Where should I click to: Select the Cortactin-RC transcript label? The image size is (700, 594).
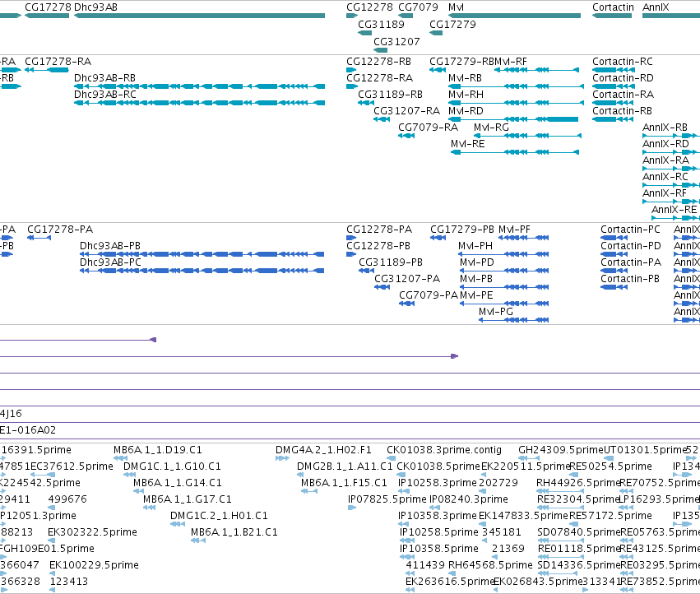(623, 62)
